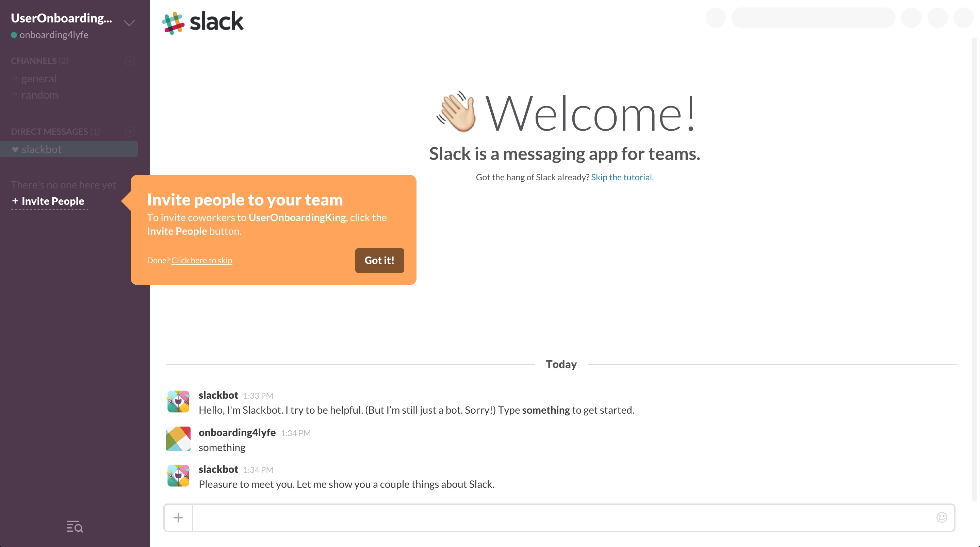Click the 1:33 PM message timestamp
980x547 pixels.
tap(258, 396)
